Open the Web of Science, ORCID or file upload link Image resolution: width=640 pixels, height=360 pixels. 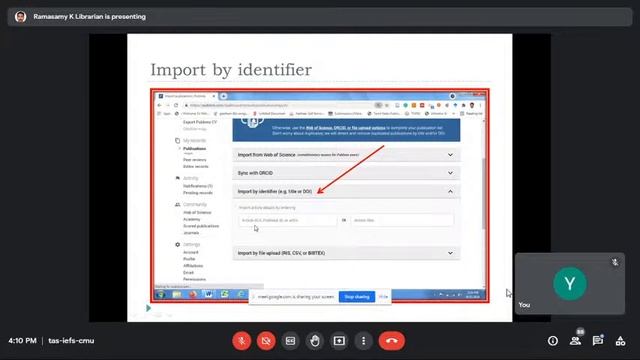pos(345,128)
